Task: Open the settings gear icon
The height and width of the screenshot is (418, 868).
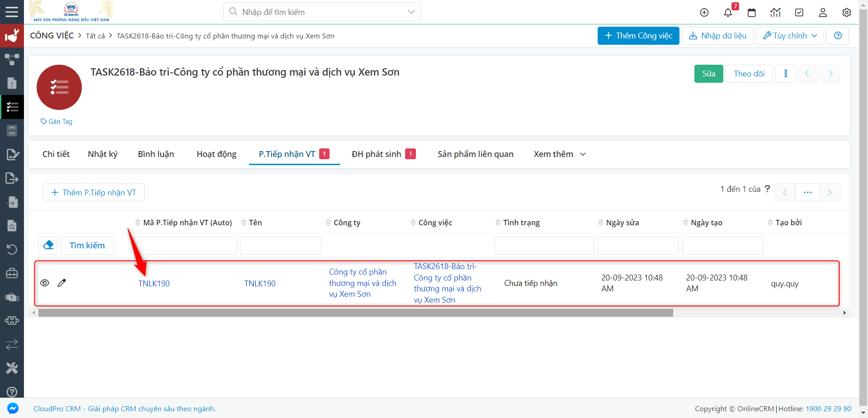Action: pyautogui.click(x=847, y=13)
